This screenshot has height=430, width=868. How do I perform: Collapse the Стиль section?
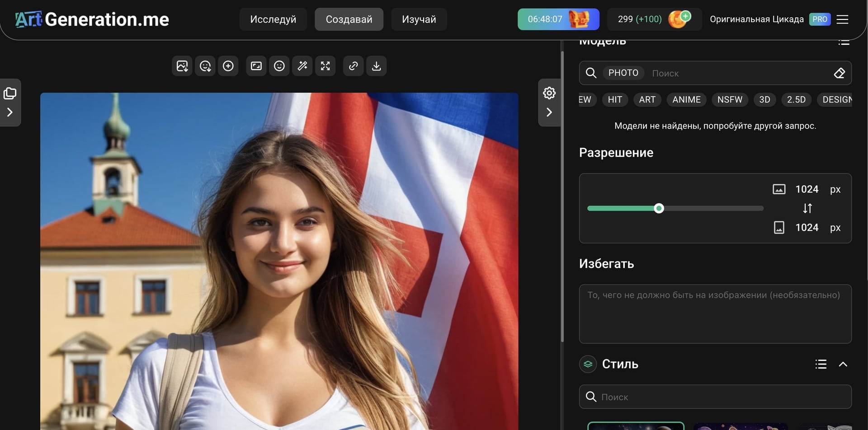843,364
